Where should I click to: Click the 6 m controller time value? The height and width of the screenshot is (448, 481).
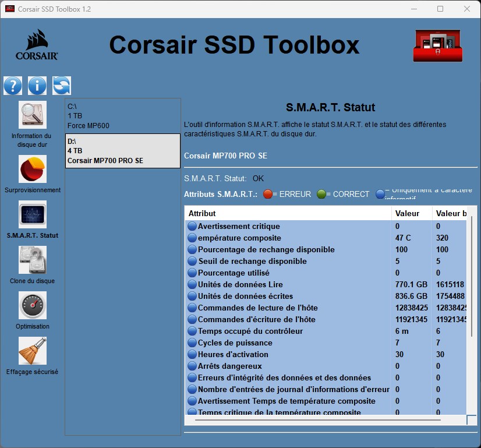tap(402, 331)
